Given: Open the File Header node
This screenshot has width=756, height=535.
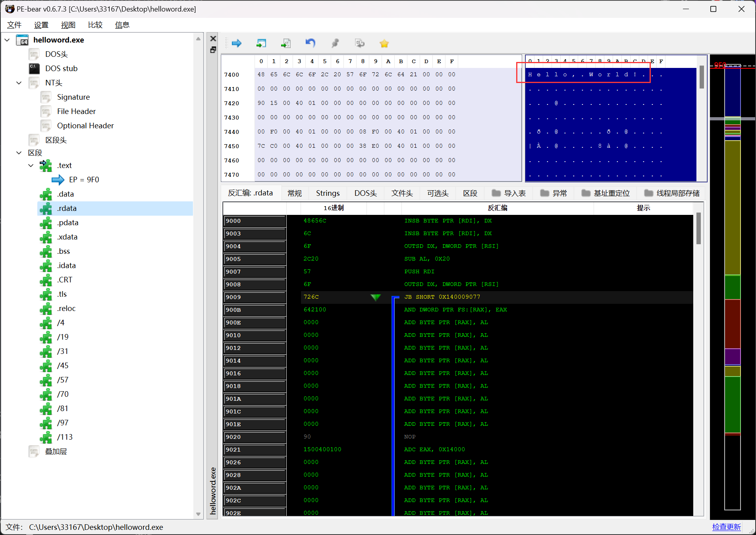Looking at the screenshot, I should tap(76, 111).
